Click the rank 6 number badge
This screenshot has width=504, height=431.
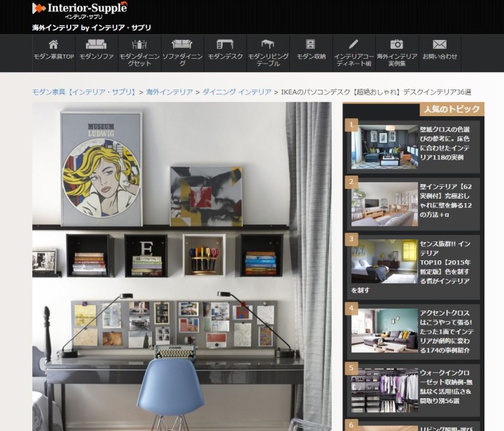click(351, 425)
